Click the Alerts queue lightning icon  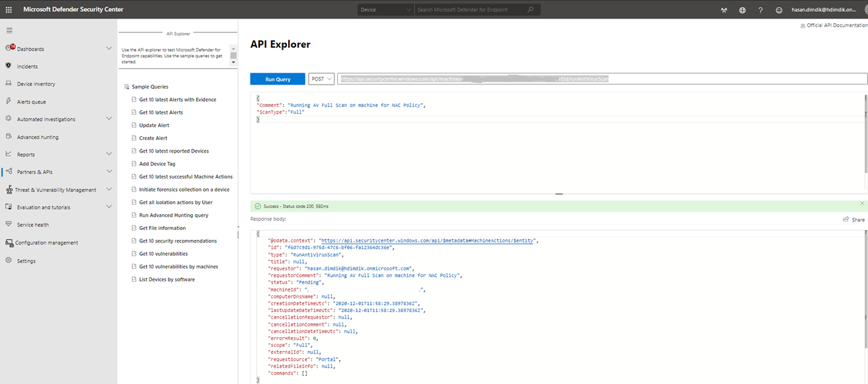pos(9,102)
